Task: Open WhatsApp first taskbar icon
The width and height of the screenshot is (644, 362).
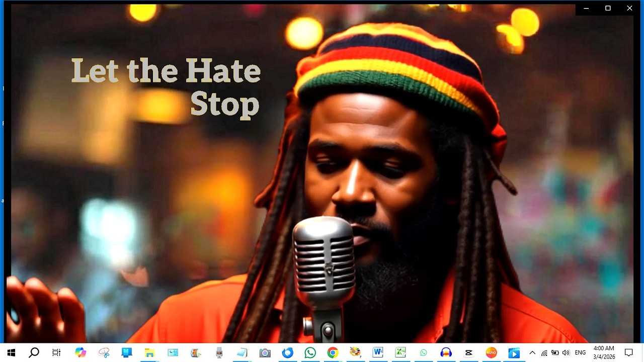Action: click(x=310, y=352)
